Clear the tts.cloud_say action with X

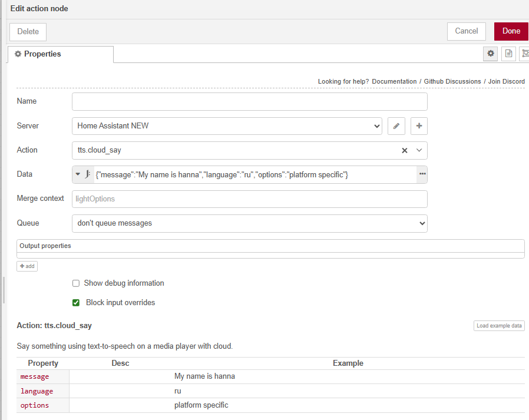pyautogui.click(x=405, y=150)
